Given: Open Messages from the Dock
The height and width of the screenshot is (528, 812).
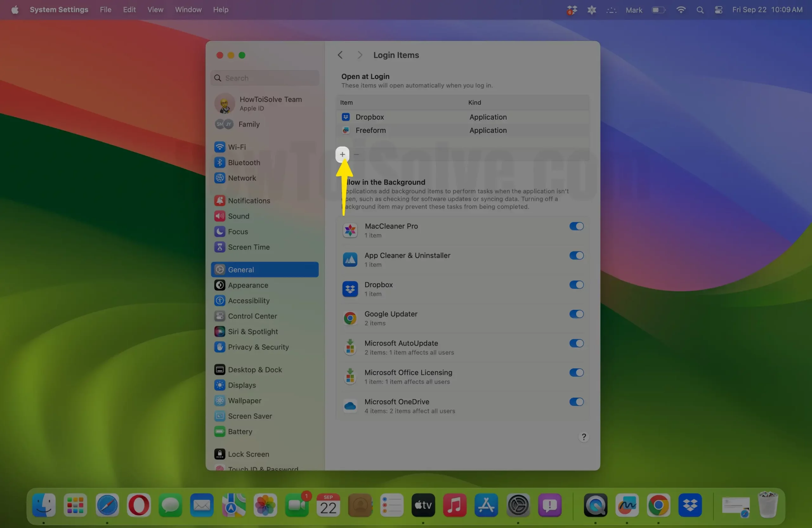Looking at the screenshot, I should pyautogui.click(x=170, y=505).
